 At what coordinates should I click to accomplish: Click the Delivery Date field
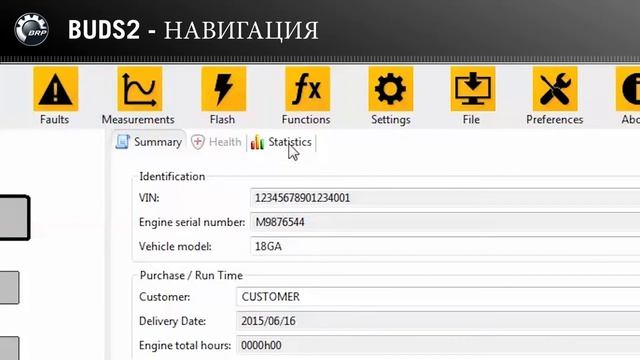click(x=438, y=321)
